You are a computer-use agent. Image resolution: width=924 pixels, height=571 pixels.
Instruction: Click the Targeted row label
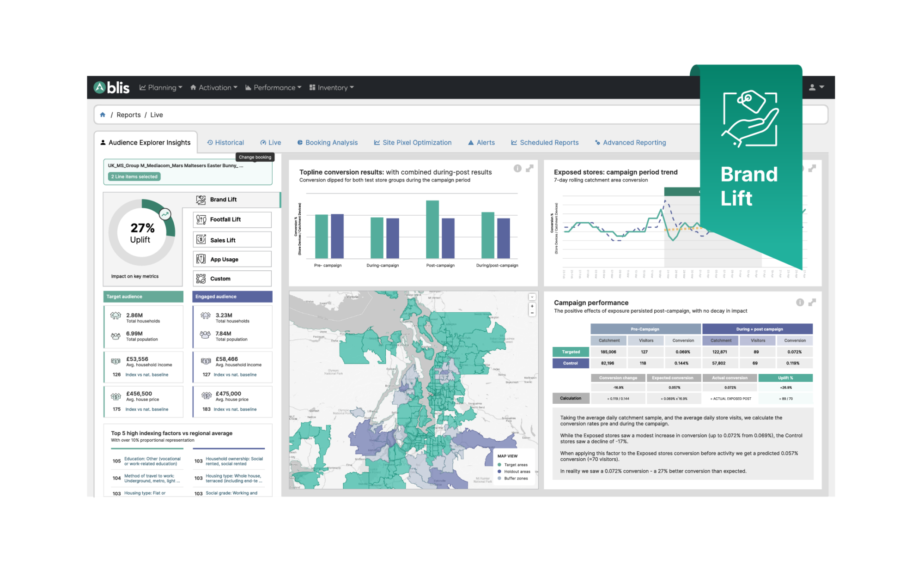click(571, 352)
